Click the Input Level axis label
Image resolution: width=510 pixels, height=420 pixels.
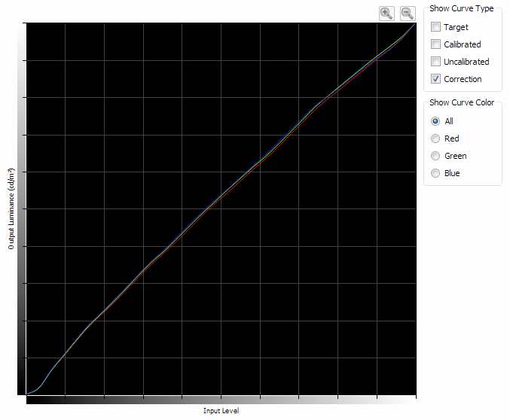point(221,411)
